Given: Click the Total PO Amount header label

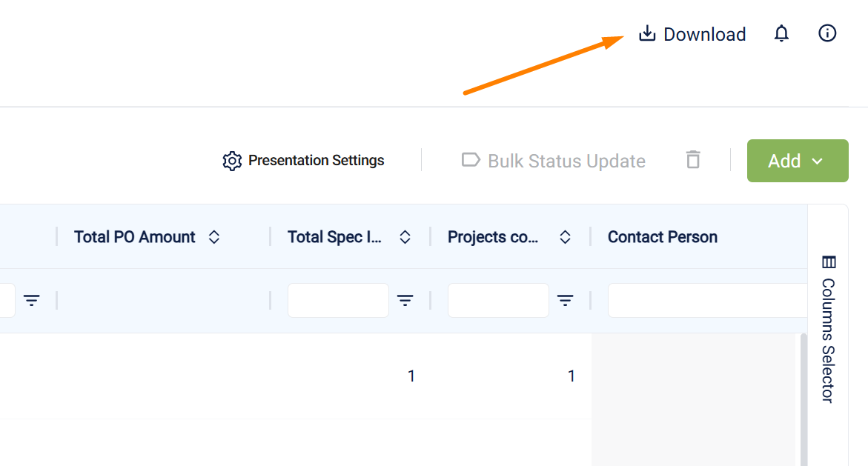Looking at the screenshot, I should point(135,237).
